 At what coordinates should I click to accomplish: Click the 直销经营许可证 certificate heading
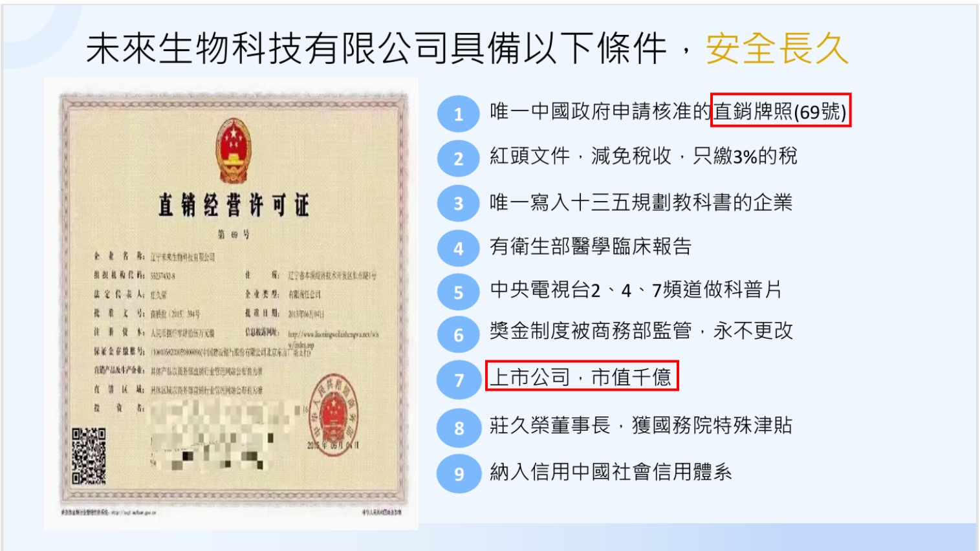tap(234, 205)
